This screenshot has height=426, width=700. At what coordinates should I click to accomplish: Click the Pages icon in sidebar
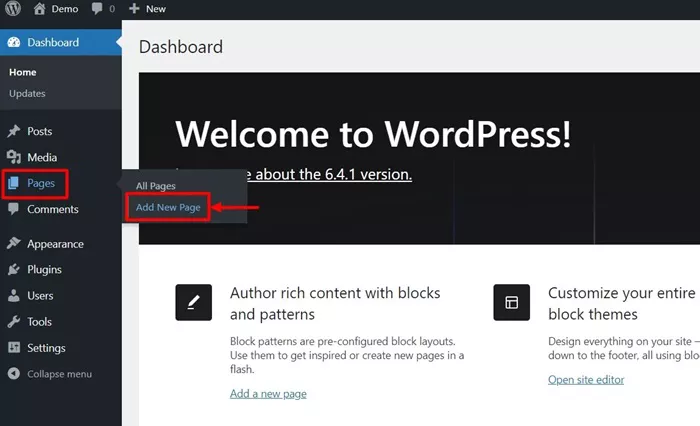pyautogui.click(x=14, y=183)
